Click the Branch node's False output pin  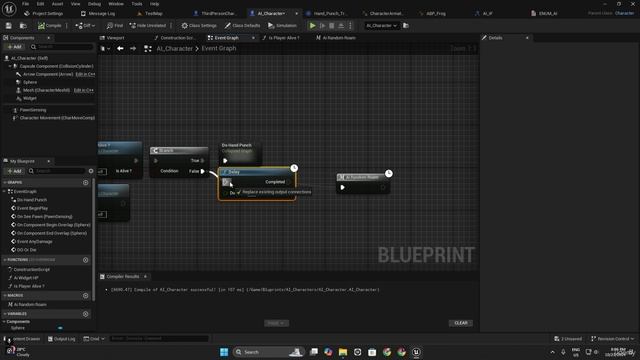tap(202, 171)
